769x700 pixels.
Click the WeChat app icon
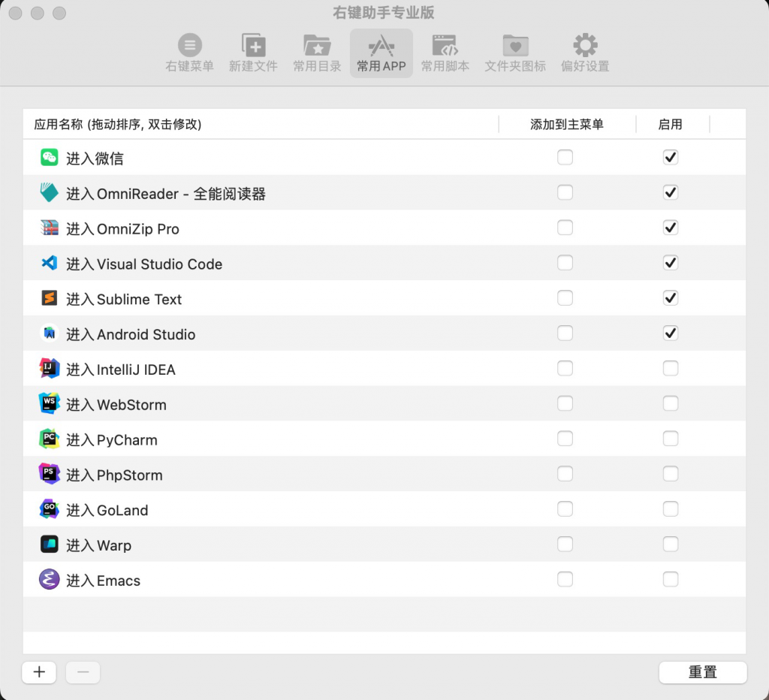click(x=49, y=158)
